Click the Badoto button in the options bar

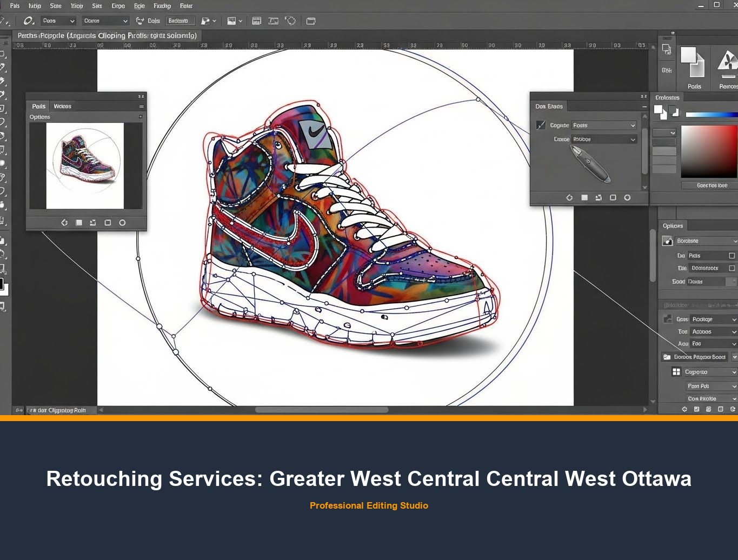coord(180,21)
